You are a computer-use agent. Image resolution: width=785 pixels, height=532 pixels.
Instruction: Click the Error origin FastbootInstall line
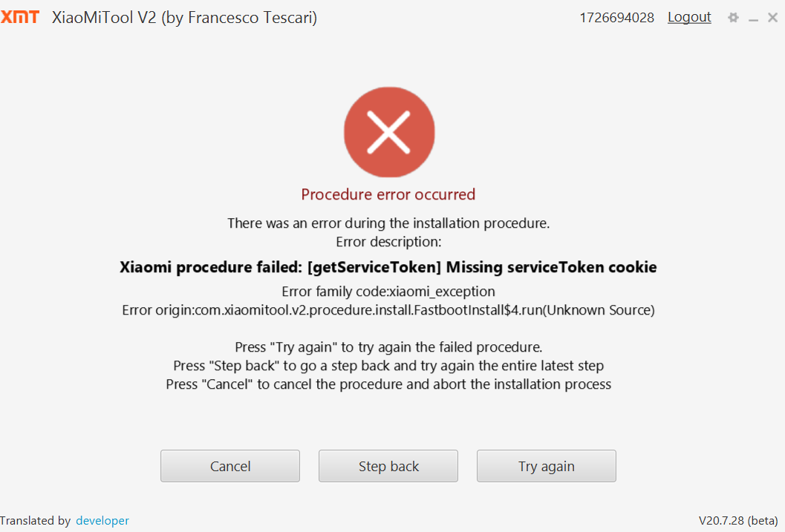pos(388,310)
